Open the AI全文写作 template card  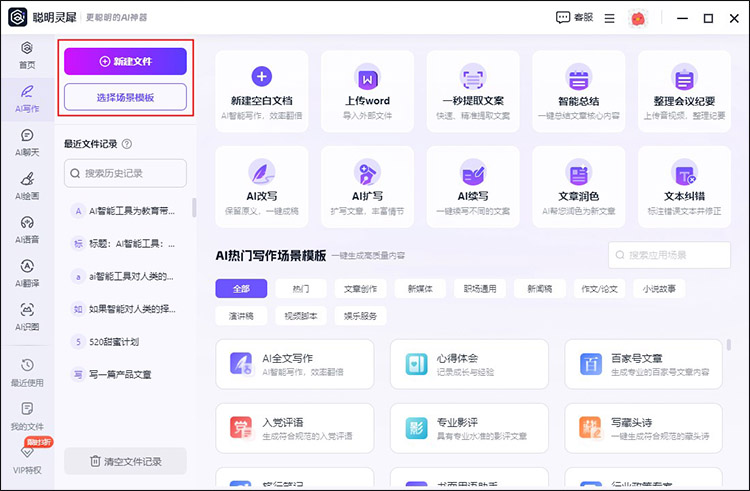(295, 364)
